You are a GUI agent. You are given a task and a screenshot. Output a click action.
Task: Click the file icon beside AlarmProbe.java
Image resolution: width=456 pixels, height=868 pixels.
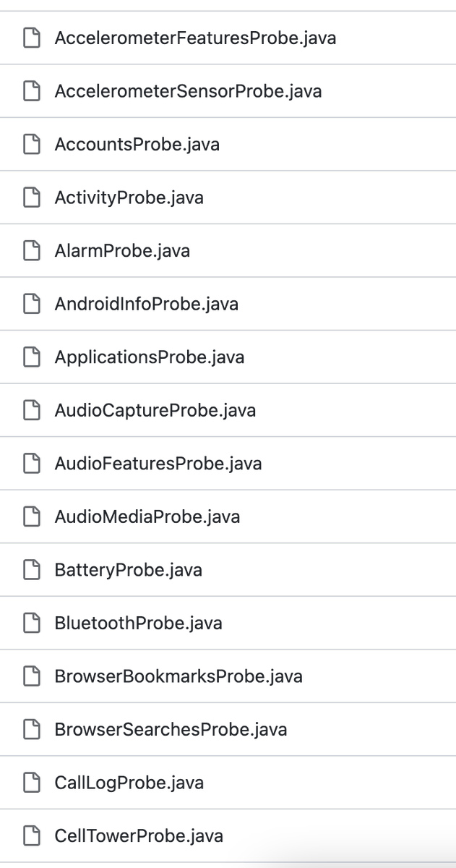click(x=31, y=251)
